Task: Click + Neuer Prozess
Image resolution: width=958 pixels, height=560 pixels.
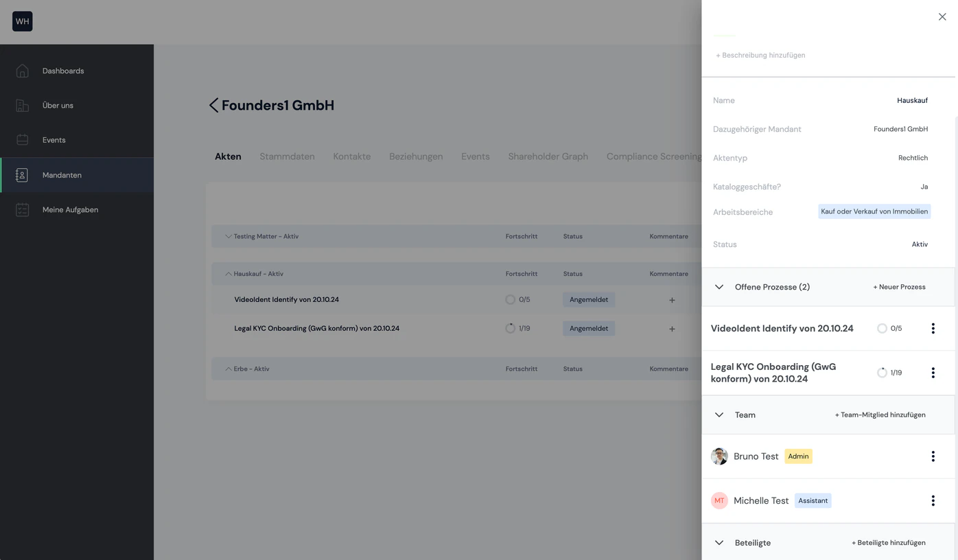Action: 899,287
